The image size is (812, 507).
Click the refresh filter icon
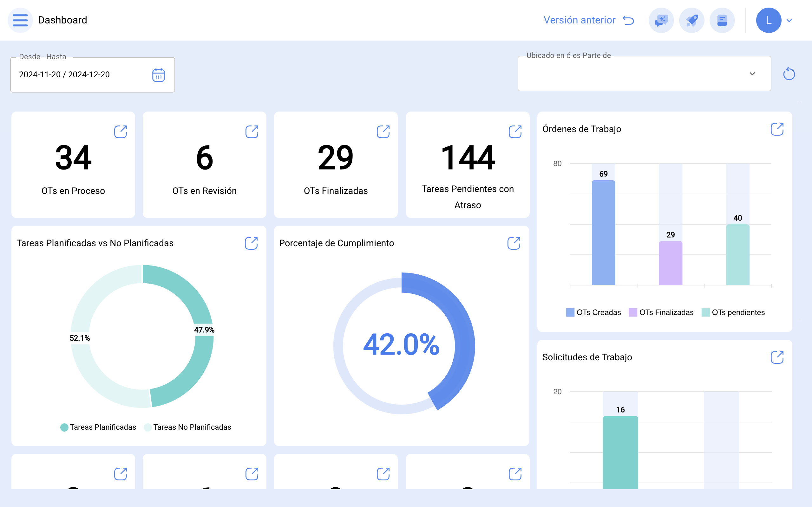[789, 74]
